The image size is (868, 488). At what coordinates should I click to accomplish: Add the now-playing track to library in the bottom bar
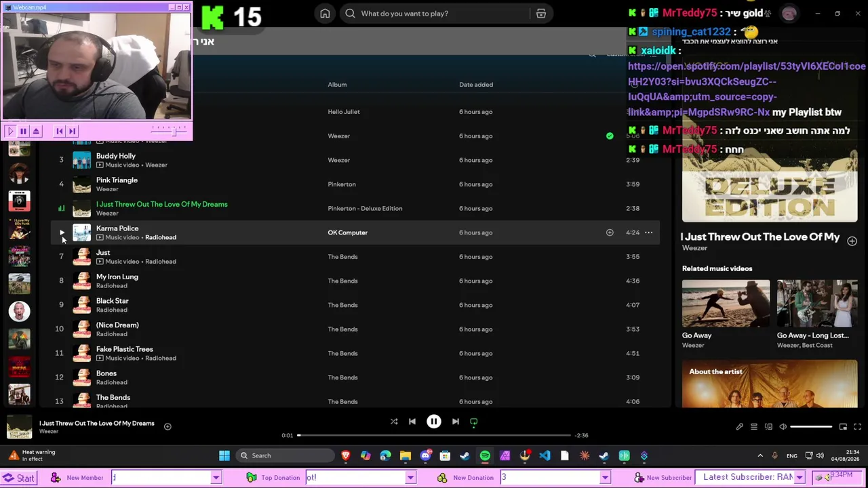click(x=167, y=426)
